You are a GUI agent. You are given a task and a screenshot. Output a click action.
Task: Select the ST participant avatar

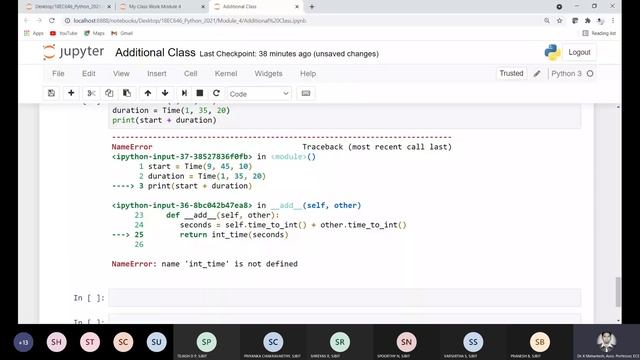90,342
